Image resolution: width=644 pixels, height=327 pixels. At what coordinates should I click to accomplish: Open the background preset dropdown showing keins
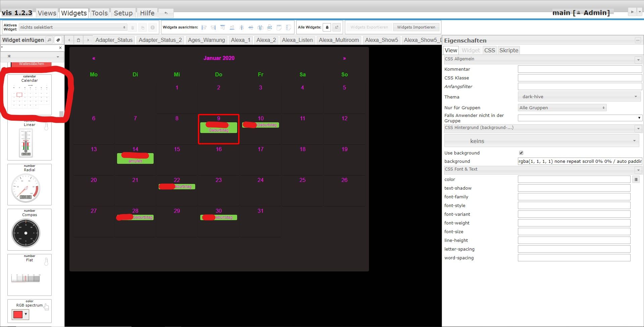pos(542,141)
